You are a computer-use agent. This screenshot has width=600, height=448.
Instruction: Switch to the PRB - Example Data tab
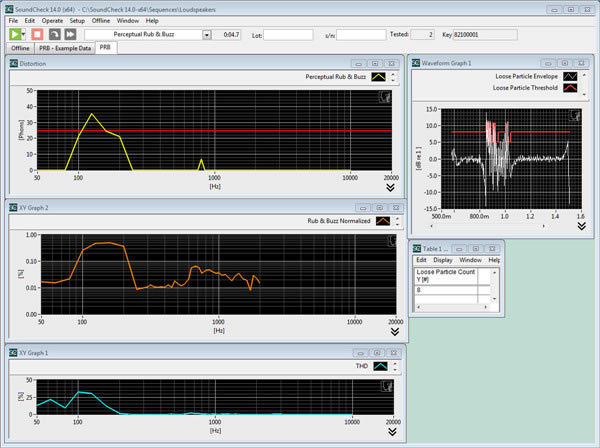(x=64, y=47)
